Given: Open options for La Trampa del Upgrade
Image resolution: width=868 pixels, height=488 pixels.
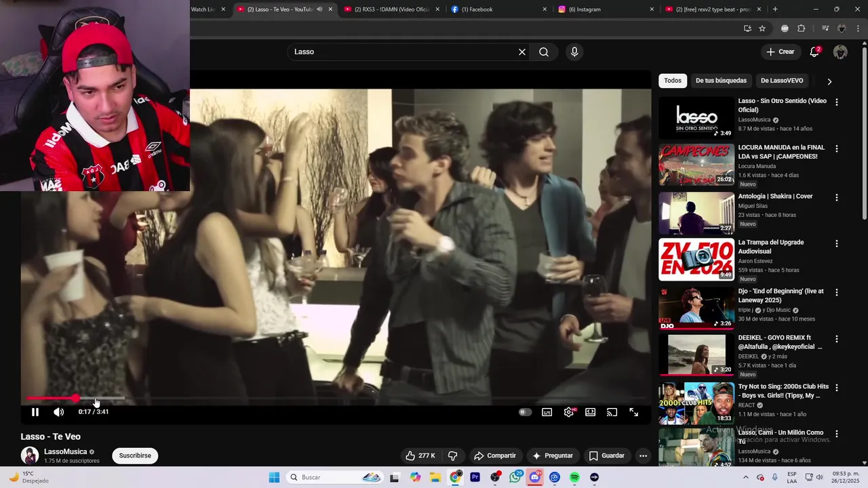Looking at the screenshot, I should tap(836, 243).
